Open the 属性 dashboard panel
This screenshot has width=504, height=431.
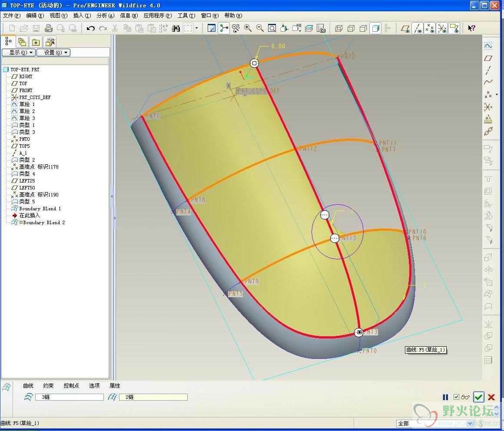tap(115, 386)
